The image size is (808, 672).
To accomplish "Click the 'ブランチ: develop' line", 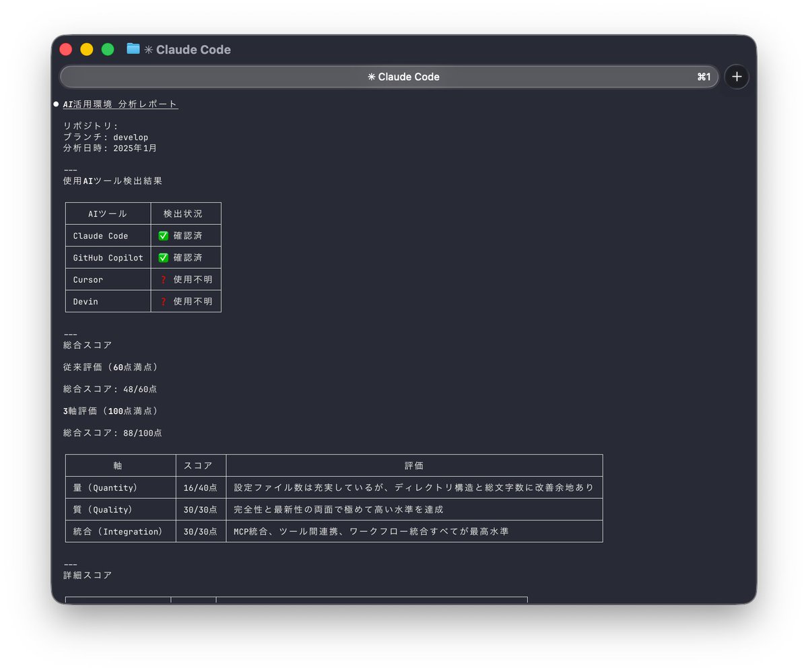I will [106, 137].
